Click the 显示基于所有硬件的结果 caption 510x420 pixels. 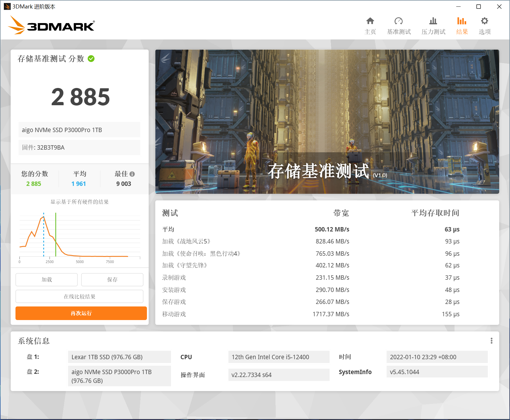pos(79,202)
